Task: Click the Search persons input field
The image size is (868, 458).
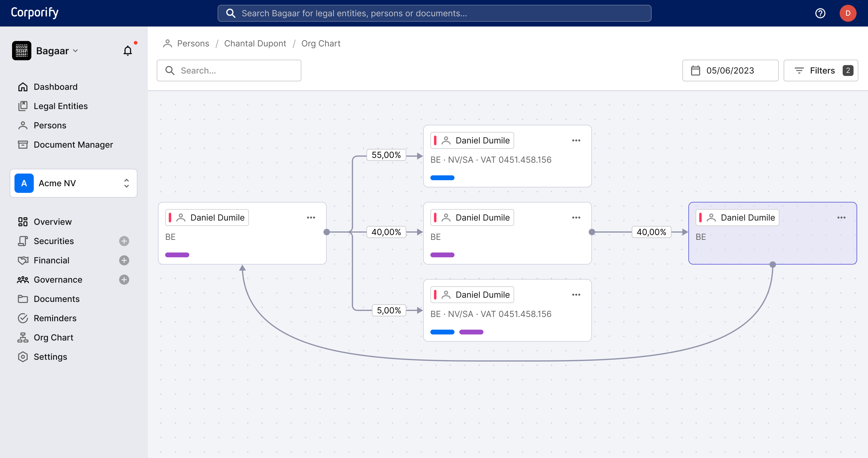Action: point(229,71)
